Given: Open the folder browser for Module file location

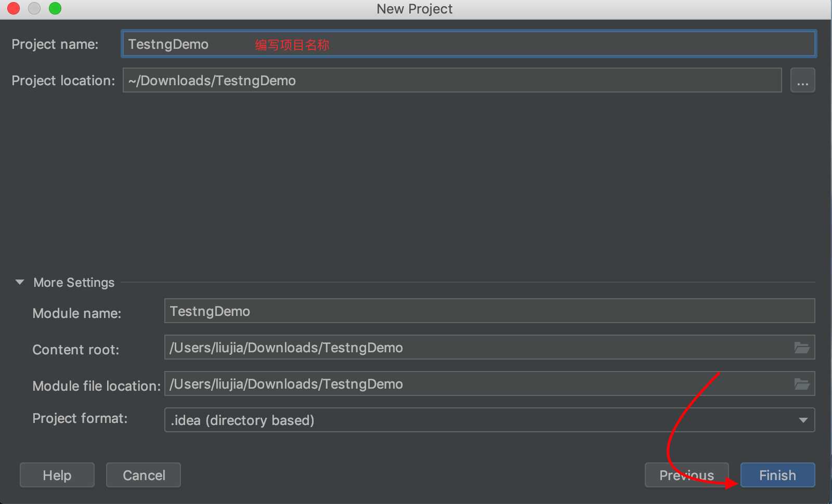Looking at the screenshot, I should 801,384.
